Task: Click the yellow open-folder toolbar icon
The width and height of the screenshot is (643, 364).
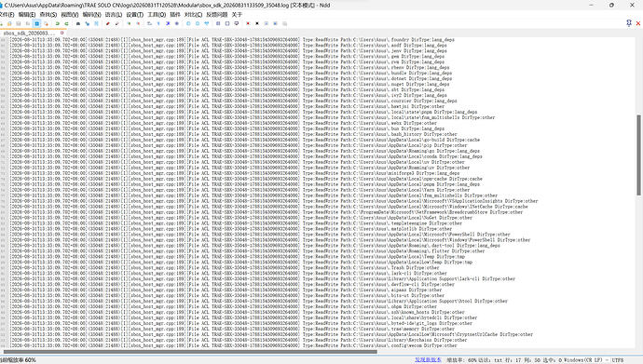Action: tap(9, 24)
